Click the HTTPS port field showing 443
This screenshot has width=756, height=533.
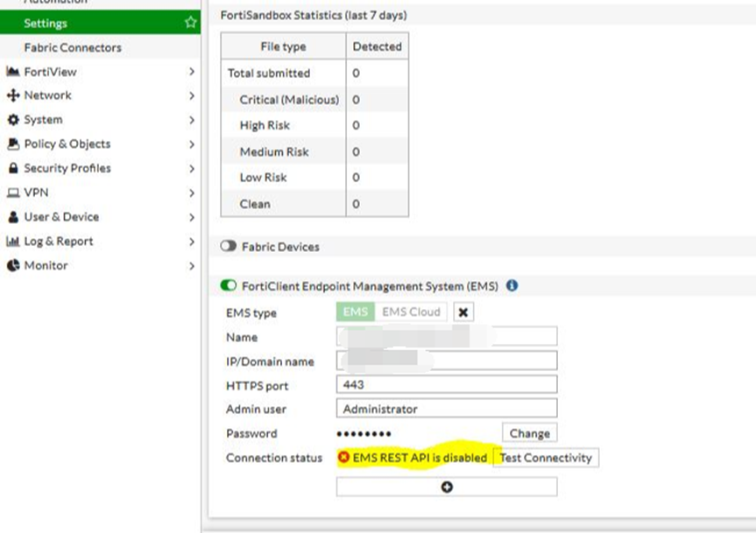[x=447, y=384]
